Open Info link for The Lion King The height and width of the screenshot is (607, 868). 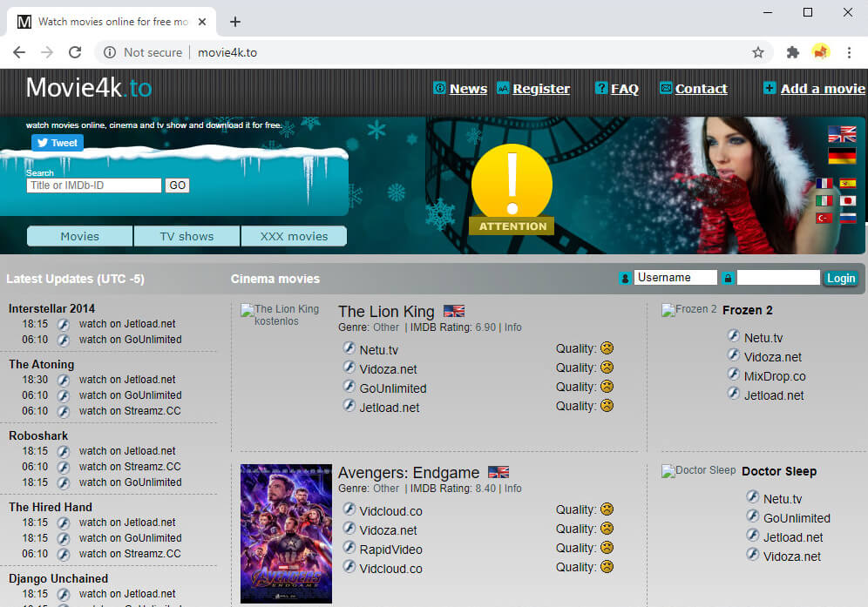coord(512,327)
